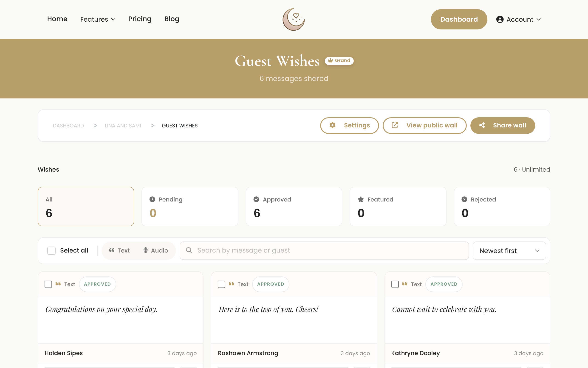
Task: Click the quote icon in Text filter
Action: (x=112, y=250)
